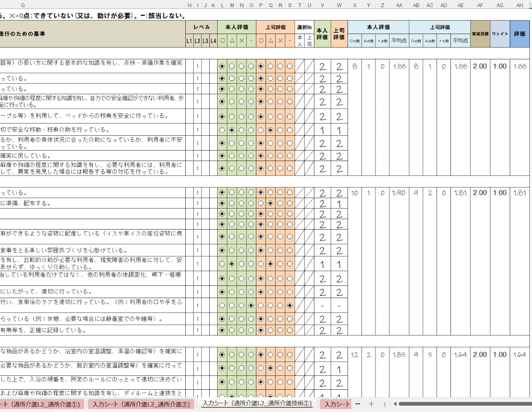Select 本人評価 - radio in に準備、配布する row
Image resolution: width=532 pixels, height=412 pixels.
(x=251, y=203)
